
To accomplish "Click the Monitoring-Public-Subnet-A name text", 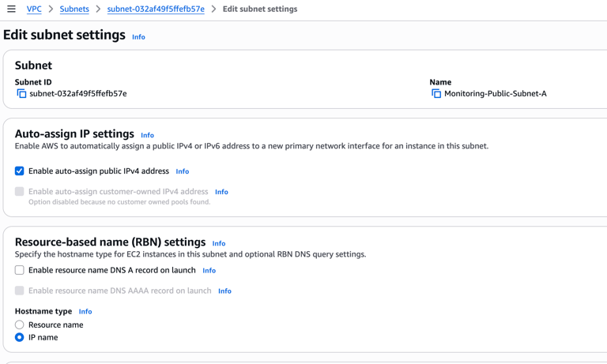I will click(x=496, y=94).
